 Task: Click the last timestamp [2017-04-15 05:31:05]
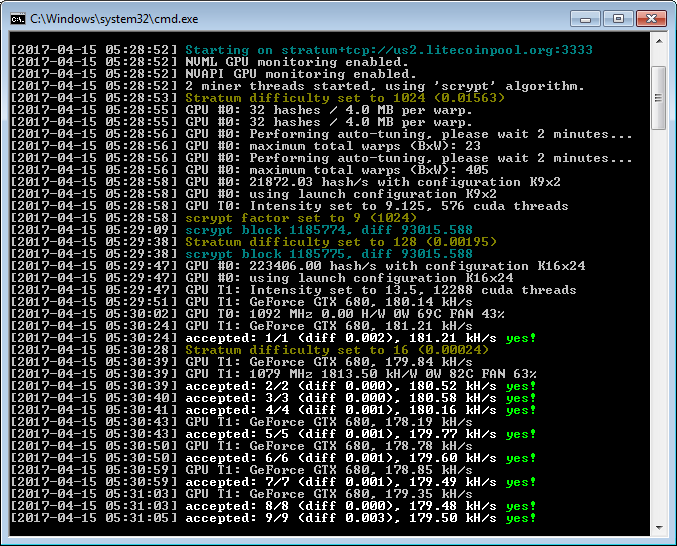pyautogui.click(x=94, y=518)
